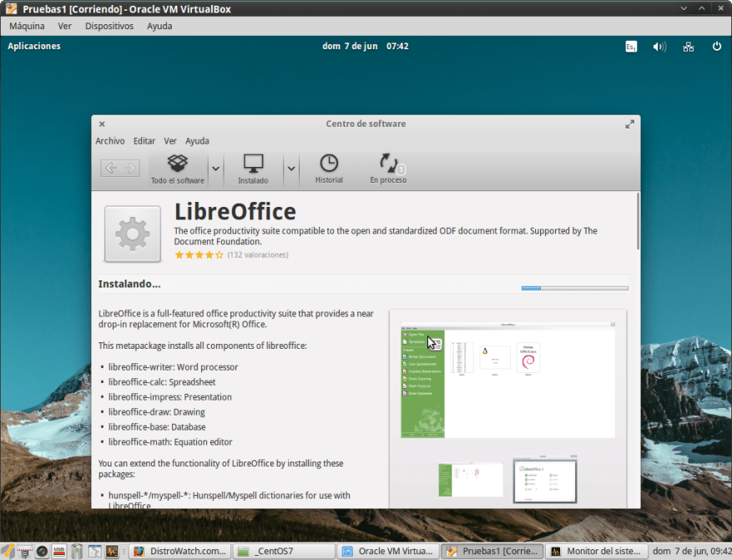Open the "Editar" menu
732x560 pixels.
coord(144,140)
